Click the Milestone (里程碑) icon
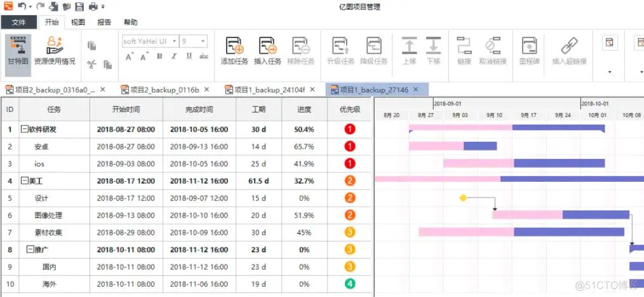This screenshot has width=644, height=297. (530, 46)
